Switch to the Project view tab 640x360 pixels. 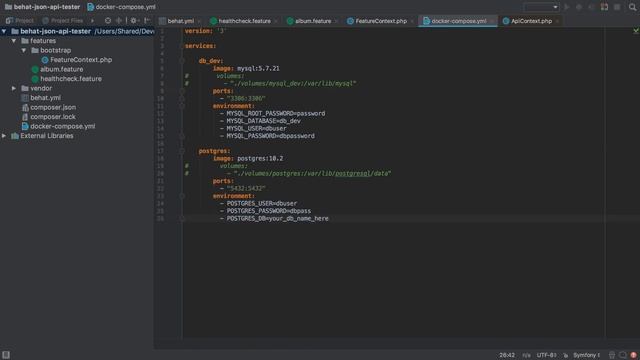coord(20,20)
